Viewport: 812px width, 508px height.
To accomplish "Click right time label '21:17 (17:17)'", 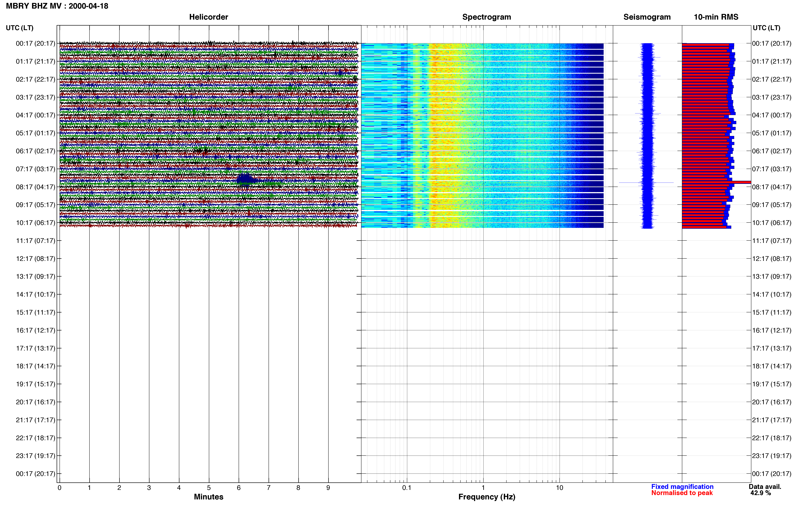I will (772, 420).
